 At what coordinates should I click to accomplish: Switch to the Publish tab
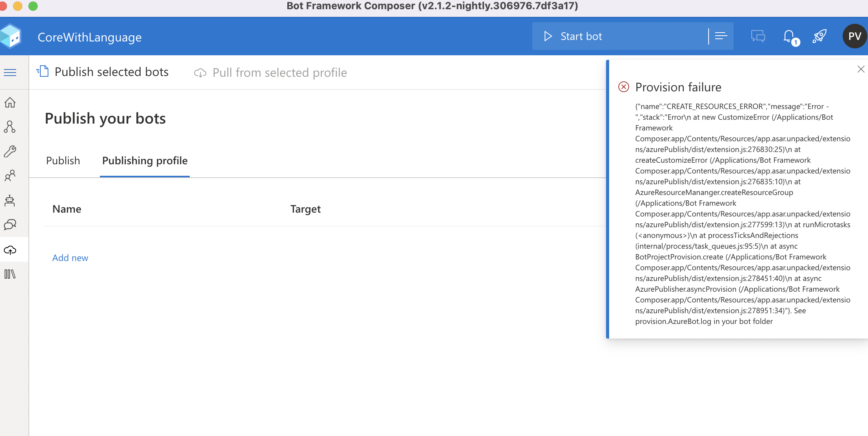tap(63, 160)
